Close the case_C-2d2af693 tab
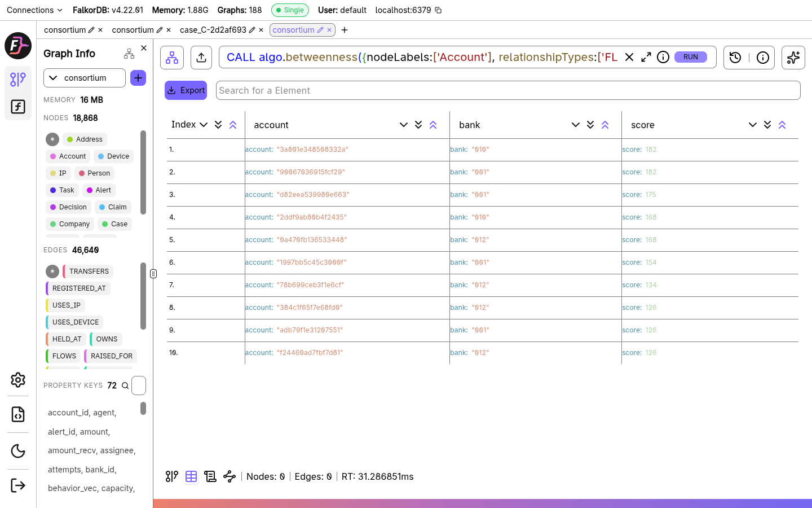812x508 pixels. point(261,30)
